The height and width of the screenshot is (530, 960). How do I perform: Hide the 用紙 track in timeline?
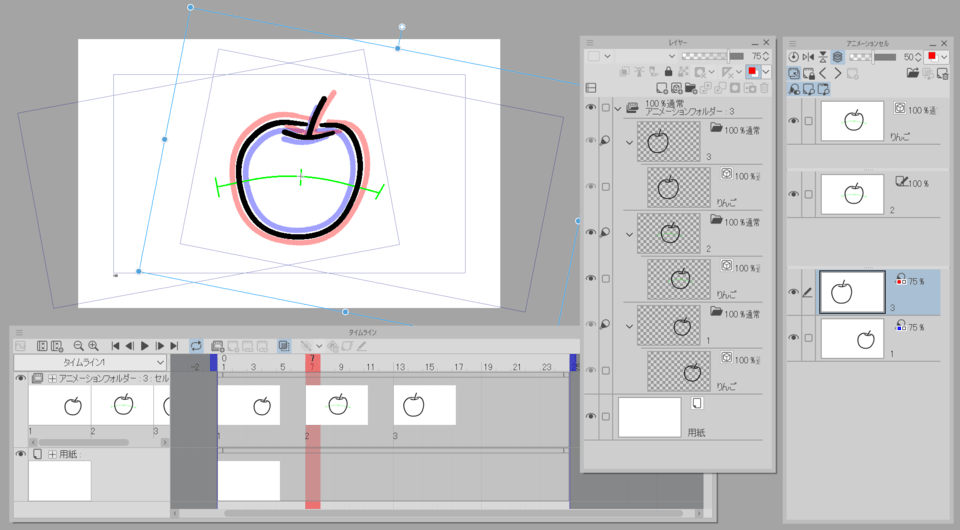pyautogui.click(x=20, y=453)
